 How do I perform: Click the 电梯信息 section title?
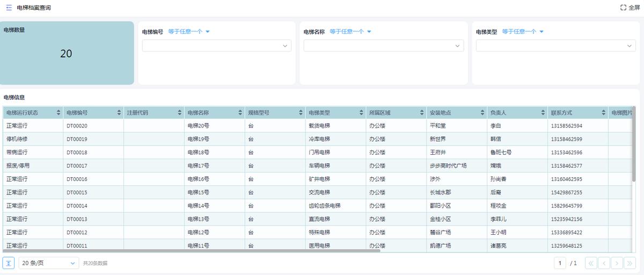click(x=14, y=97)
